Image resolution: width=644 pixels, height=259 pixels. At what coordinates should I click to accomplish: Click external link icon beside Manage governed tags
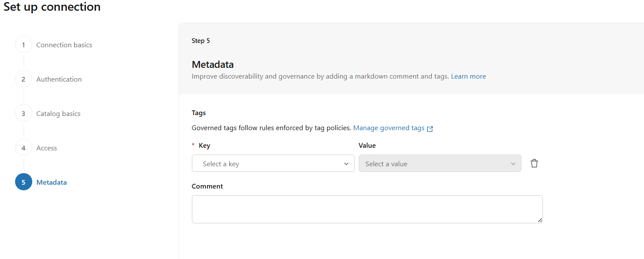(x=430, y=128)
